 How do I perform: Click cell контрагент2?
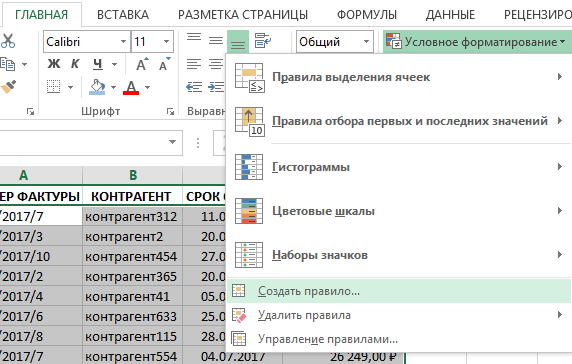tap(133, 237)
